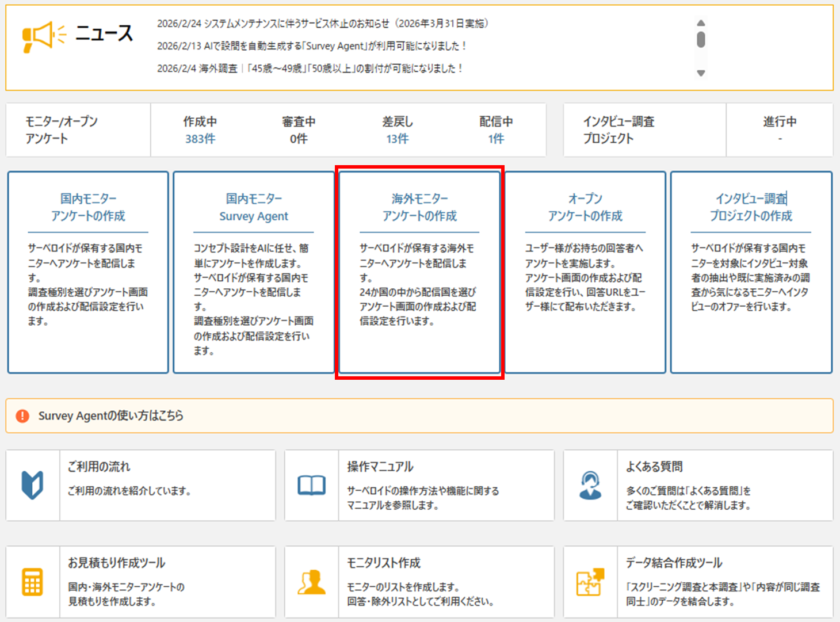840x622 pixels.
Task: Open the 作成中 383件 count link
Action: pos(200,139)
